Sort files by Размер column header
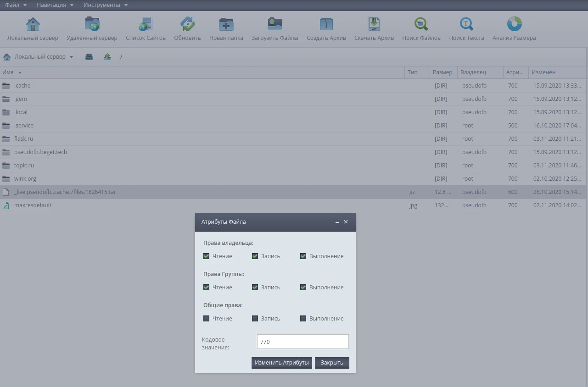This screenshot has height=387, width=588. coord(442,72)
